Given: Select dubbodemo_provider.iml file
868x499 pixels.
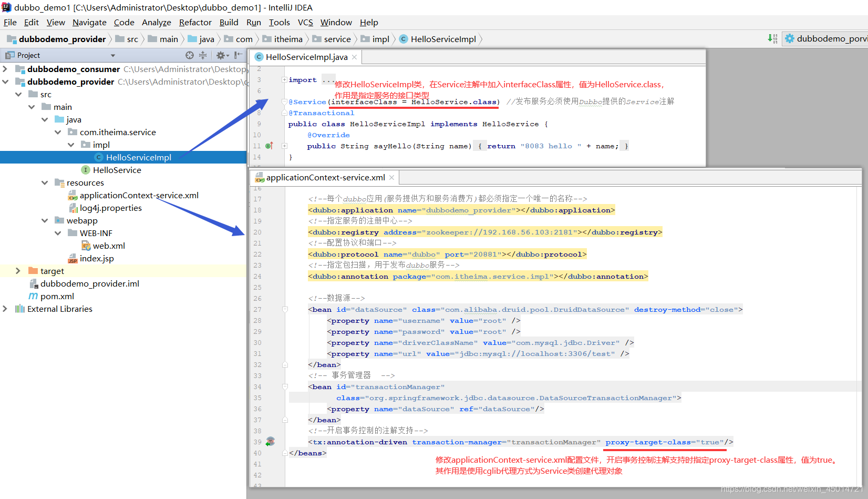Looking at the screenshot, I should tap(89, 283).
